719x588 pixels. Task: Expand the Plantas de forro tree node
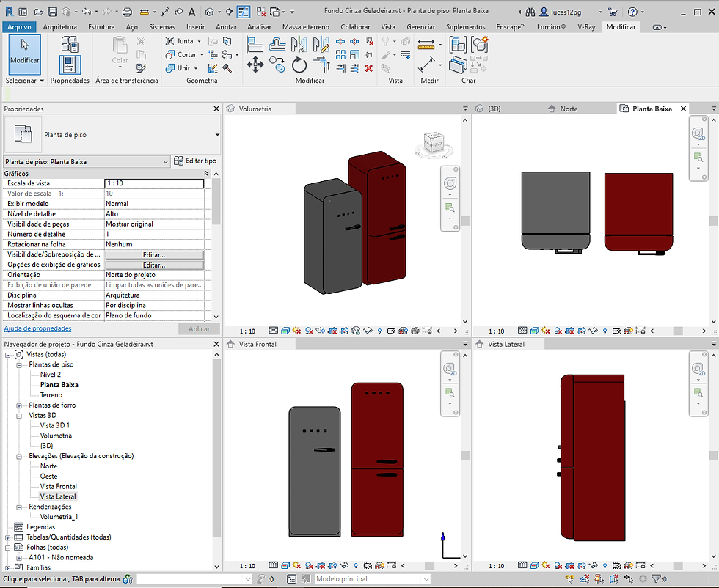pos(19,405)
